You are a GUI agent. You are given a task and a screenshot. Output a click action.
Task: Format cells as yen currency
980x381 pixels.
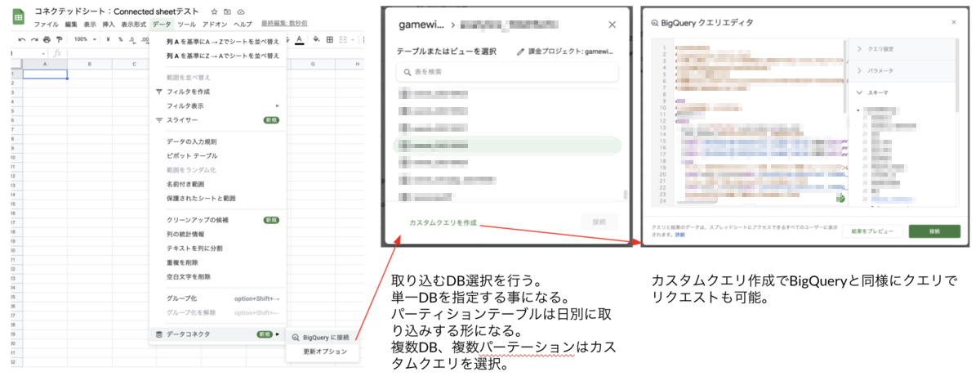(x=108, y=39)
